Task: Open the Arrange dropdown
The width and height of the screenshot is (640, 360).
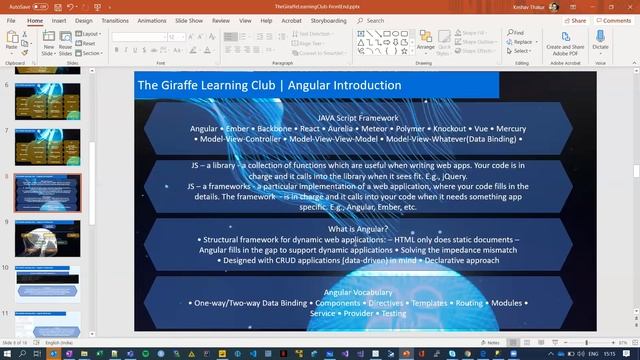Action: click(x=426, y=42)
